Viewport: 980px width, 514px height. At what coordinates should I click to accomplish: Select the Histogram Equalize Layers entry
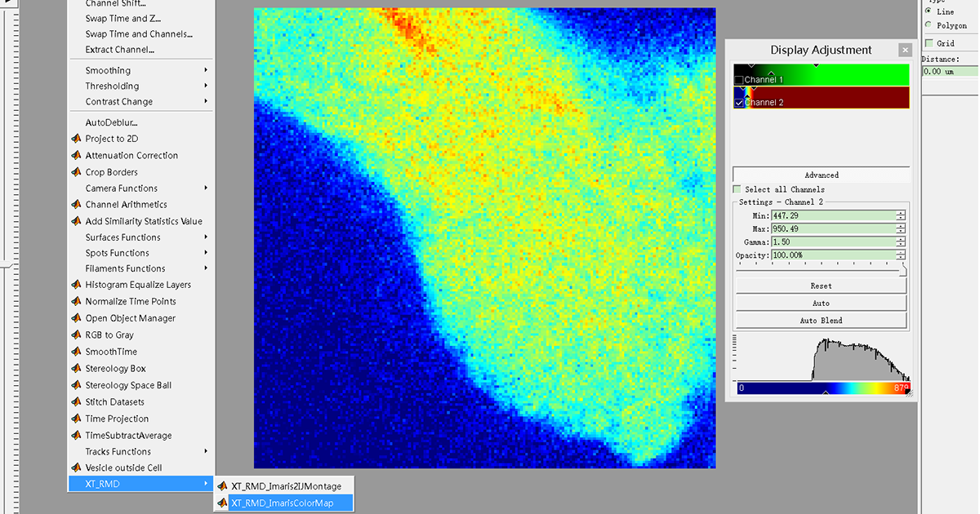coord(138,285)
